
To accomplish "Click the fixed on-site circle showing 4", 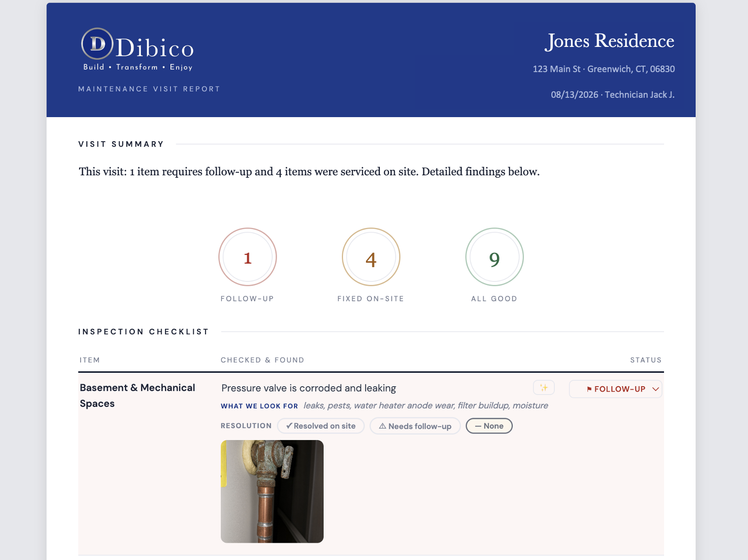I will pyautogui.click(x=371, y=257).
